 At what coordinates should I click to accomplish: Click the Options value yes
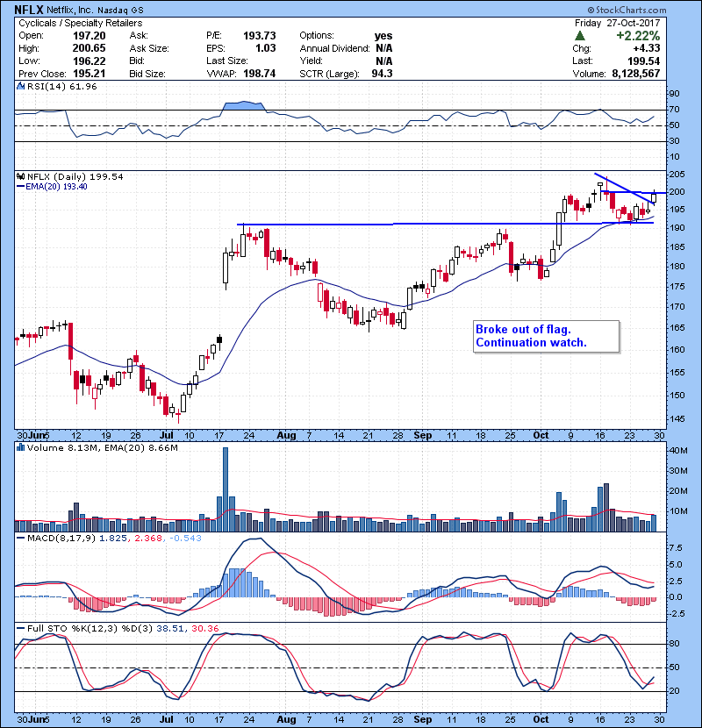click(x=383, y=36)
